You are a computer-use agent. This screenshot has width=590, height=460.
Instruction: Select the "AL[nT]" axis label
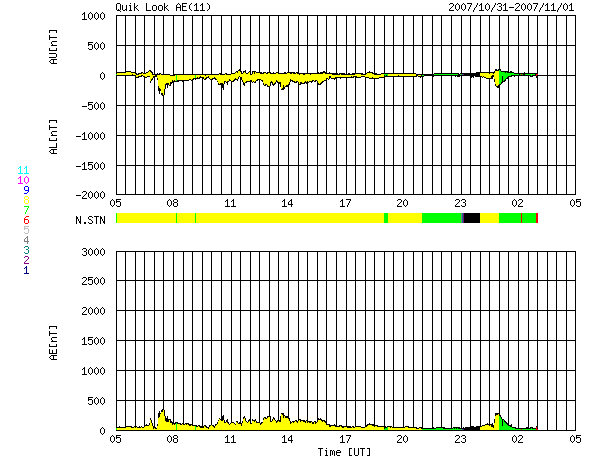(53, 137)
